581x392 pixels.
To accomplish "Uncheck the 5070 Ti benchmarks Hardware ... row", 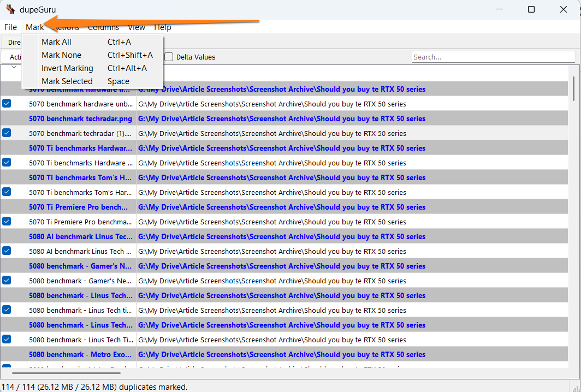I will (x=7, y=162).
